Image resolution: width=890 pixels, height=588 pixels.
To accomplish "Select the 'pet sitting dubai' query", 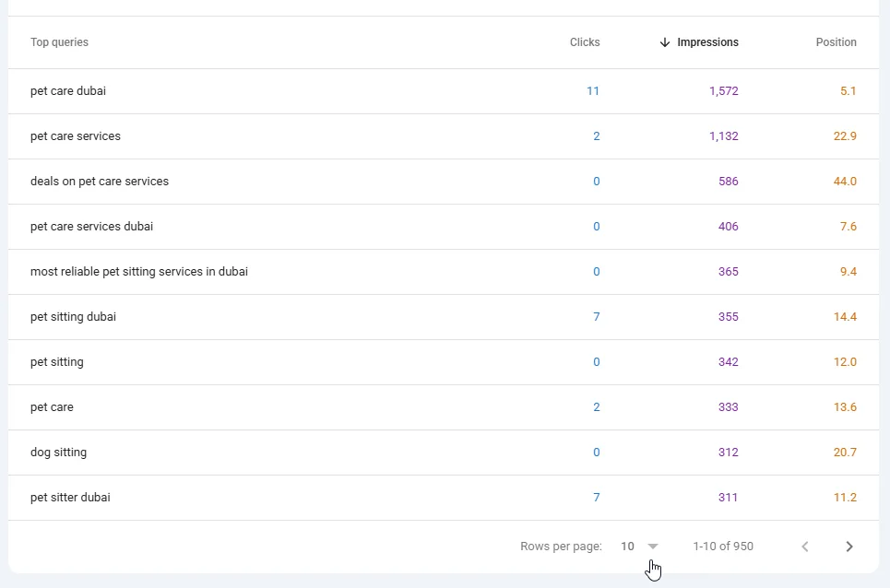I will [73, 317].
